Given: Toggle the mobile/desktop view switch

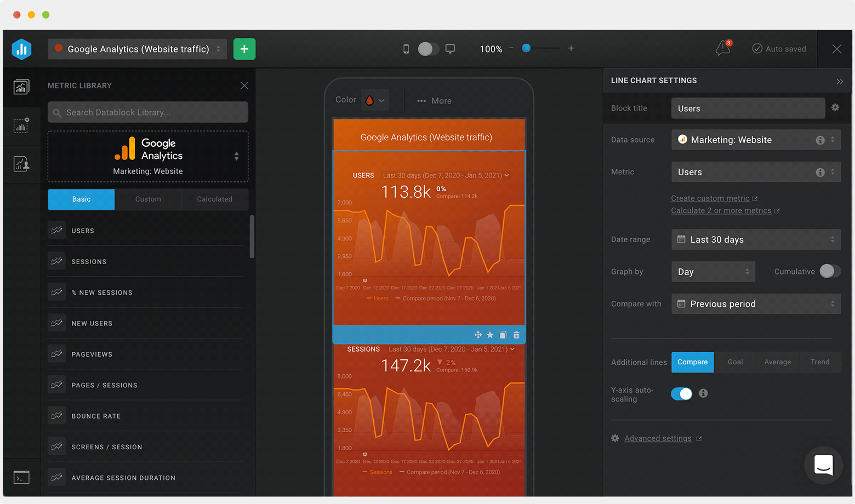Looking at the screenshot, I should coord(428,49).
